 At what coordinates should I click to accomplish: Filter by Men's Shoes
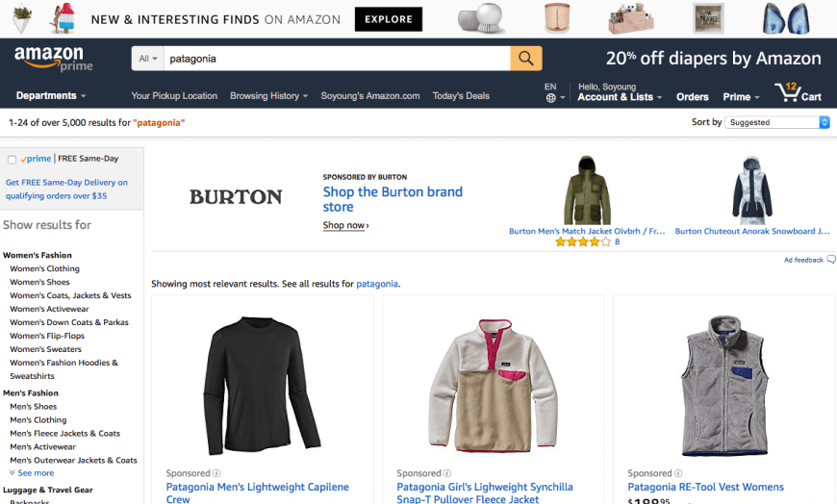coord(33,406)
